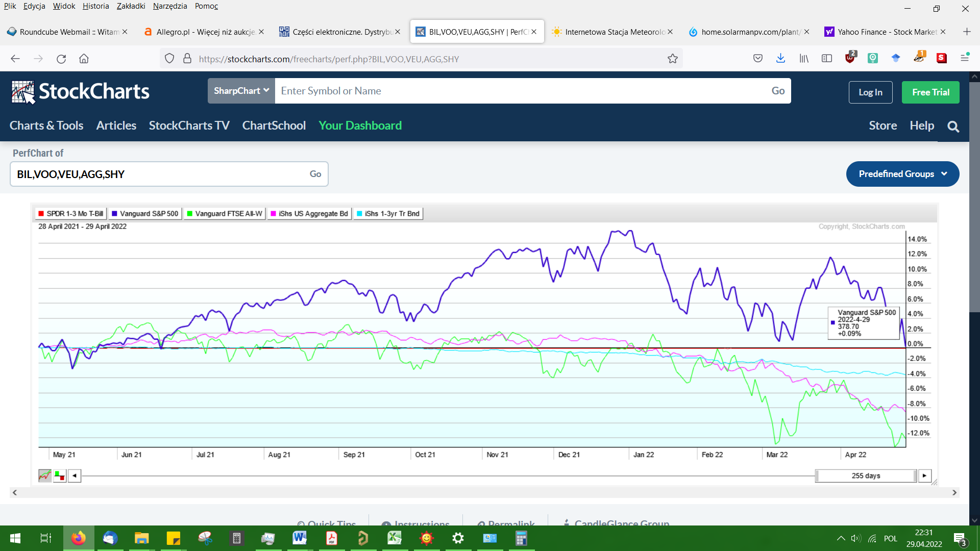Toggle iShs US Aggregate Bd legend series
This screenshot has height=551, width=980.
tap(309, 214)
